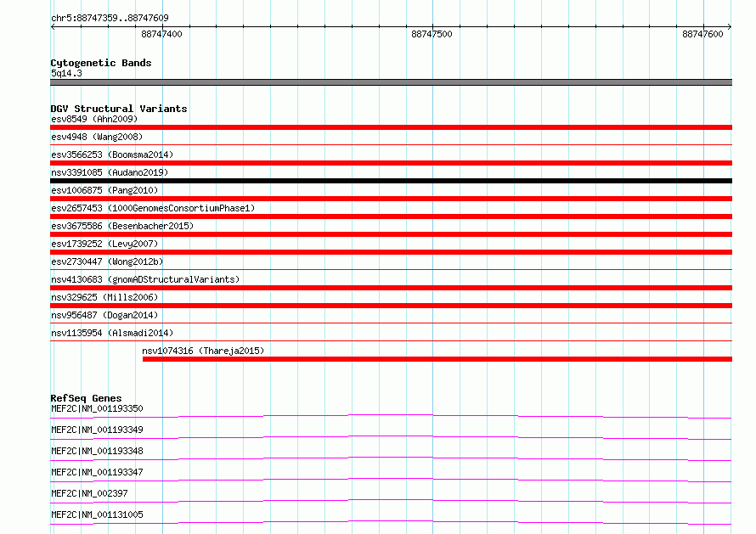Screen dimensions: 756x534
Task: Click the esv8549 (Ahn2009) variant label
Action: pos(94,119)
